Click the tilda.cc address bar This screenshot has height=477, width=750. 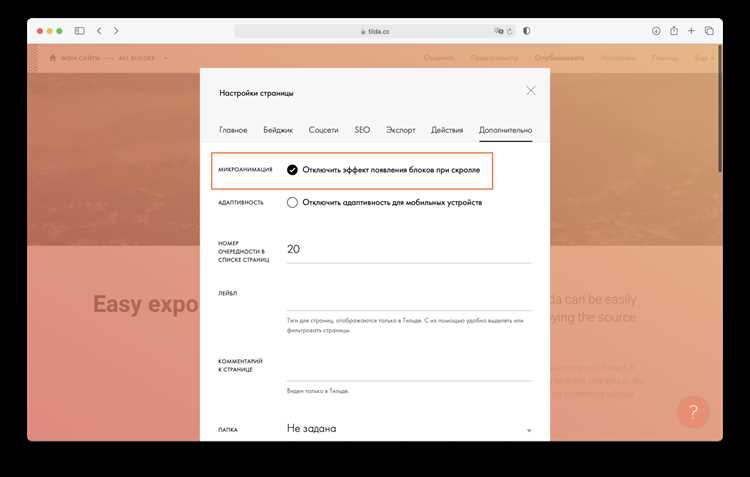[375, 31]
